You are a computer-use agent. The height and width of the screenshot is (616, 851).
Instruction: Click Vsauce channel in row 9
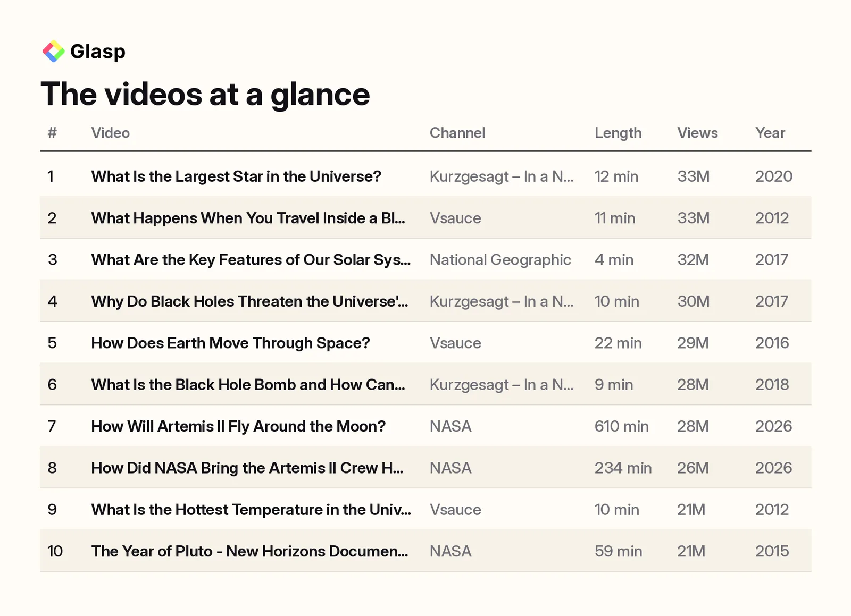(455, 510)
